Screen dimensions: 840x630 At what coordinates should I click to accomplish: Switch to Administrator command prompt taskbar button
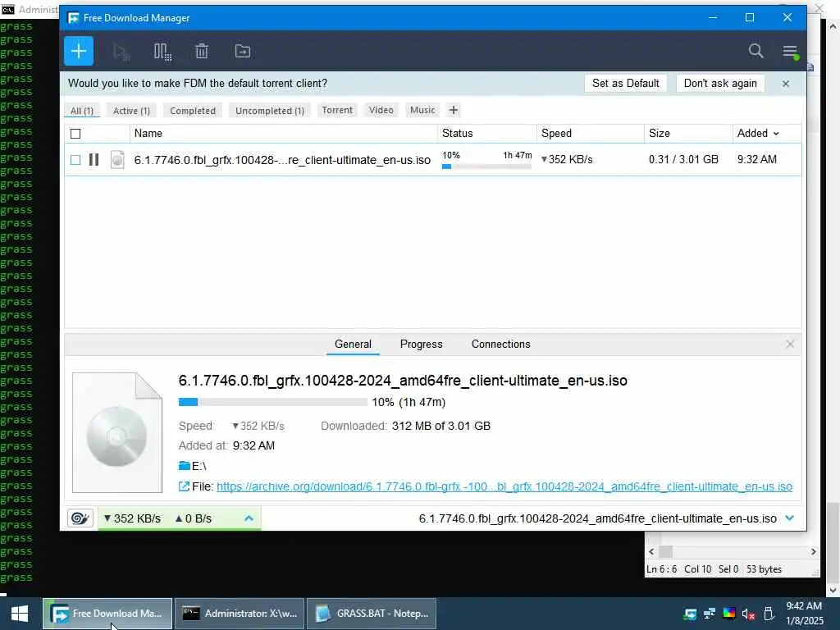point(240,614)
